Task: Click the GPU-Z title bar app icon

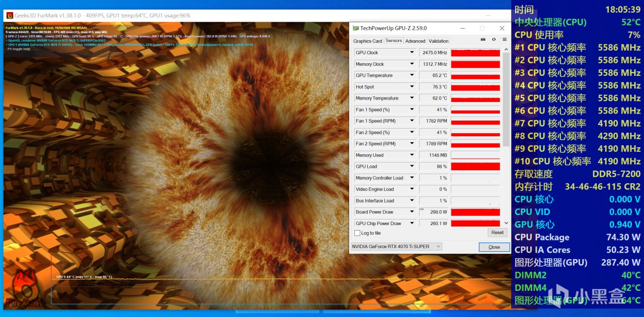Action: [356, 28]
